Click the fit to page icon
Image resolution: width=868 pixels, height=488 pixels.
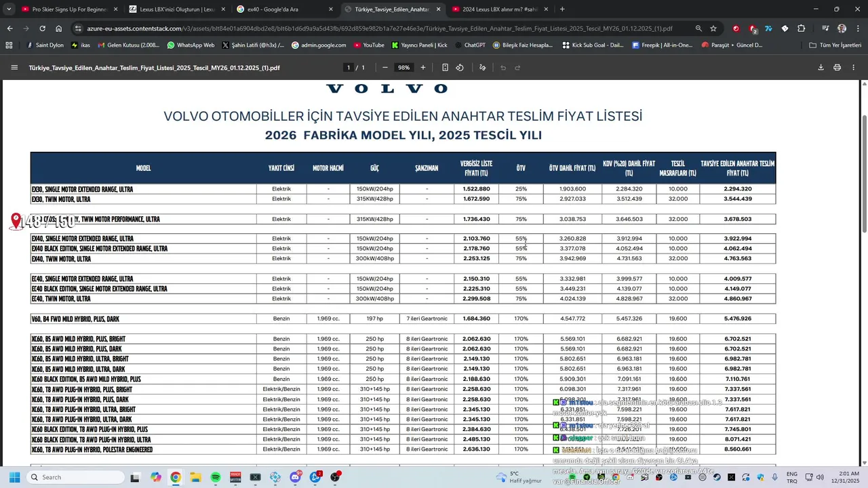(x=445, y=68)
